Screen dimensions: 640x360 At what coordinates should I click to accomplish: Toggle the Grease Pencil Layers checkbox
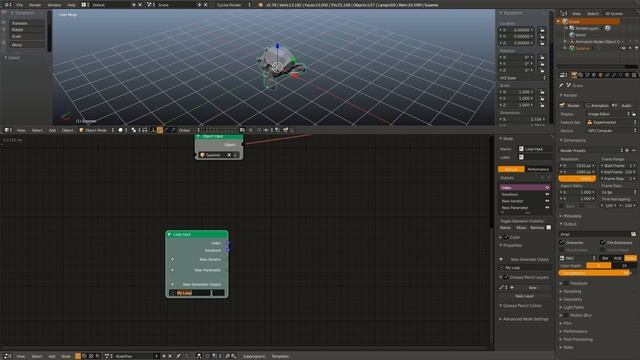click(506, 277)
